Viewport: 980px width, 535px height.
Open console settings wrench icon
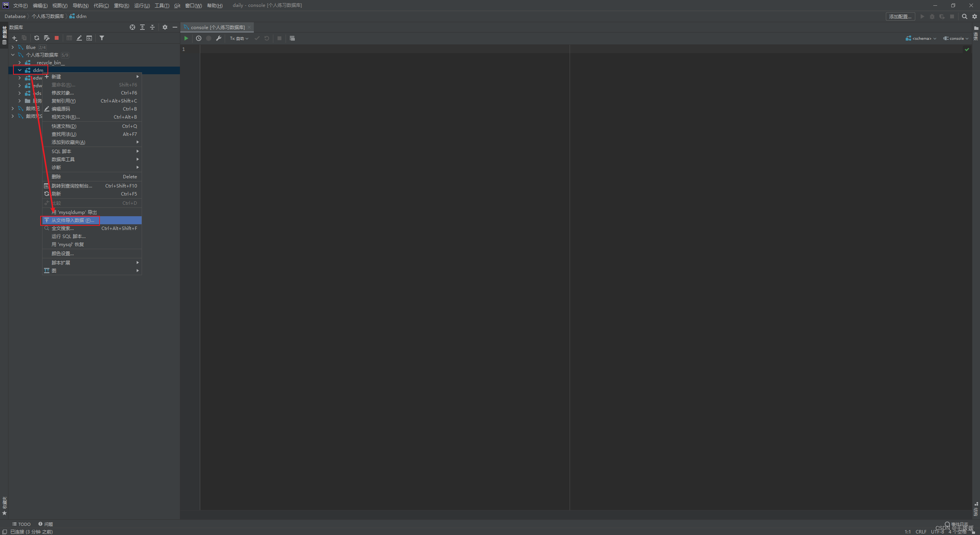point(219,38)
